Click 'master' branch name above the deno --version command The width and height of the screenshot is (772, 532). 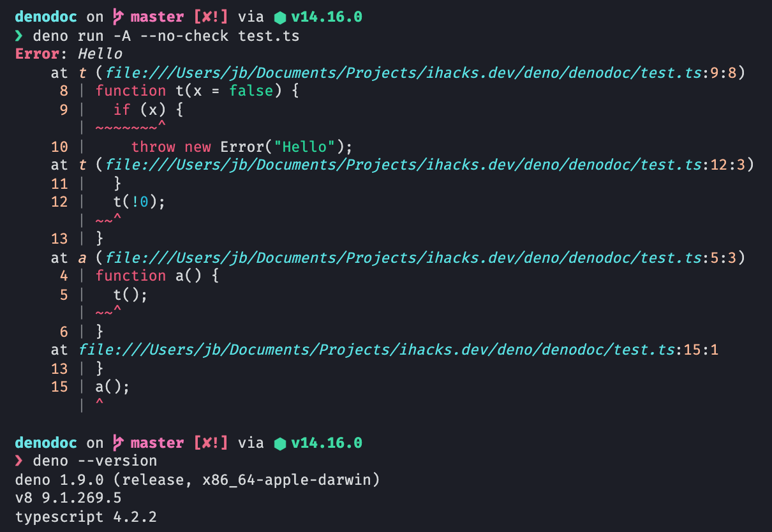[x=157, y=443]
